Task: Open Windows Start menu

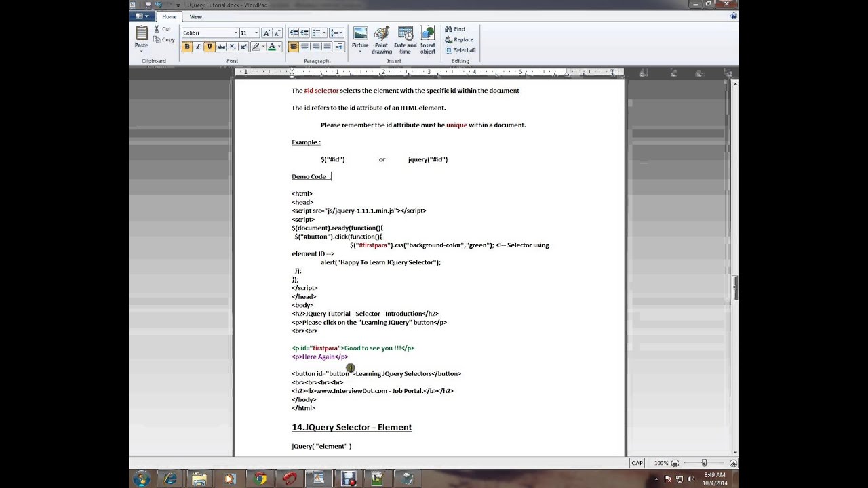Action: (x=142, y=479)
